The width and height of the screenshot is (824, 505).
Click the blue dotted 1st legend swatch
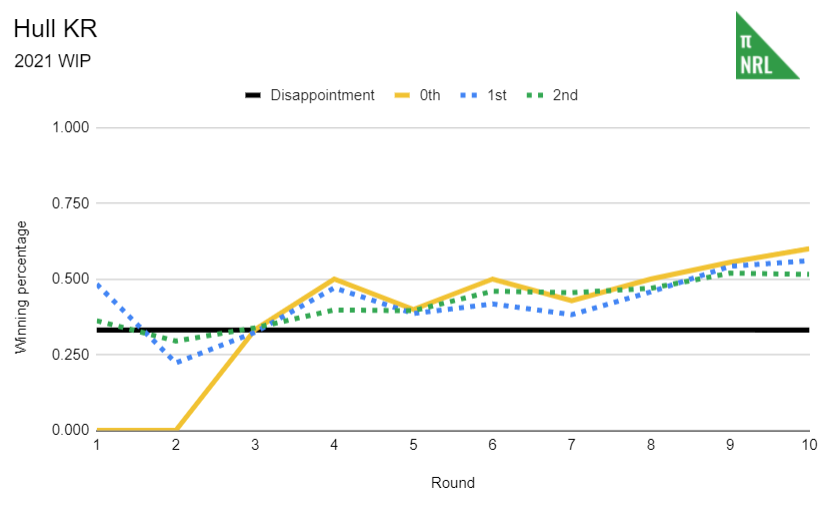[468, 96]
